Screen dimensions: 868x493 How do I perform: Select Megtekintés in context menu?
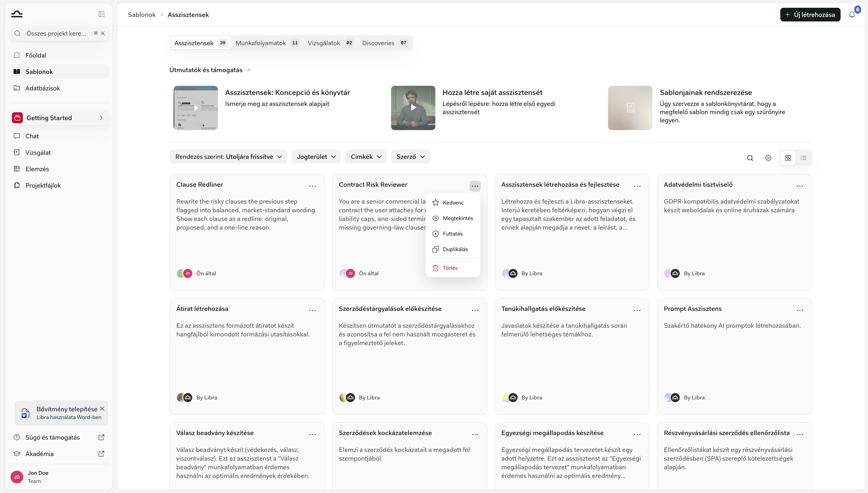(453, 218)
